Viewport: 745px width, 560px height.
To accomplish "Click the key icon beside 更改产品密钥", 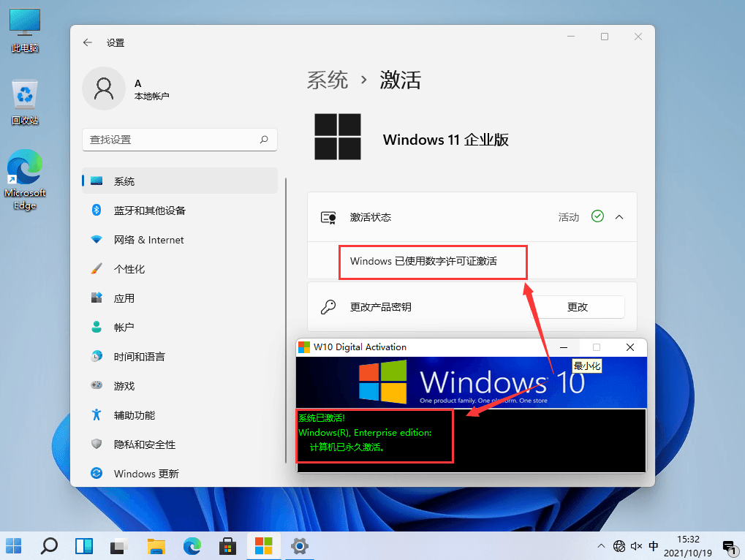I will pyautogui.click(x=328, y=307).
